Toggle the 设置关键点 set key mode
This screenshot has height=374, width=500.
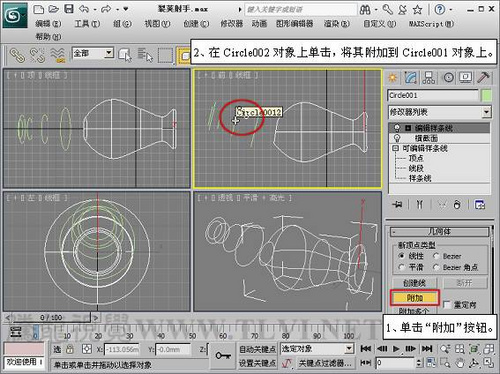pyautogui.click(x=257, y=363)
